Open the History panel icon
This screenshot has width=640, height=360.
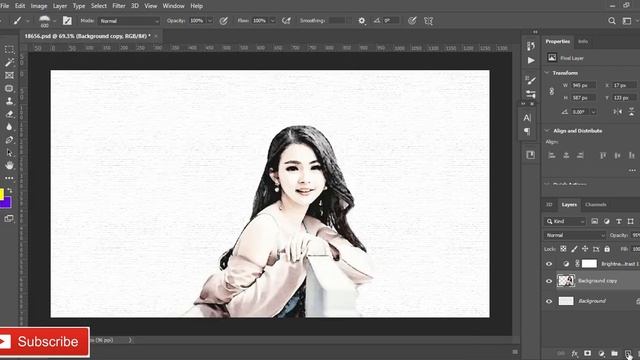[531, 46]
